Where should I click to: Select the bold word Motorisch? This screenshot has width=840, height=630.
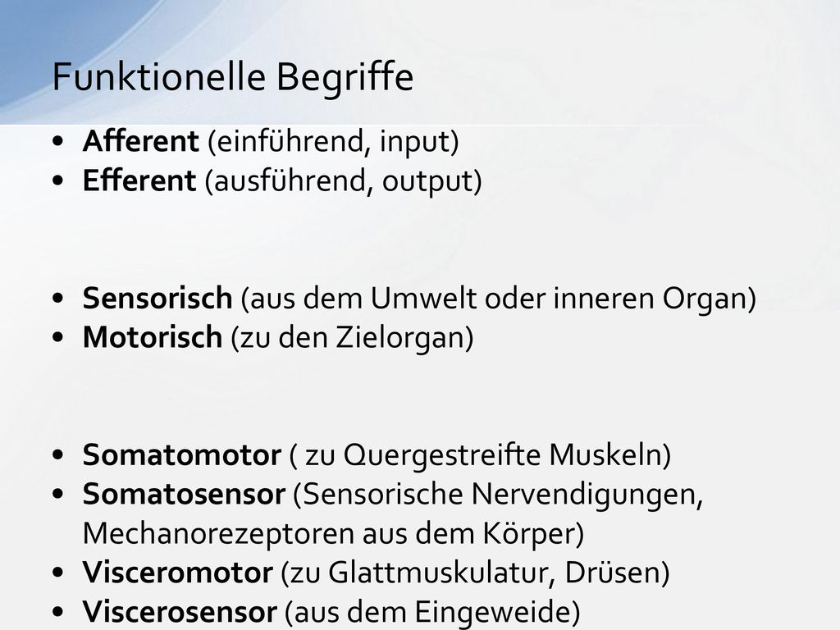click(152, 337)
